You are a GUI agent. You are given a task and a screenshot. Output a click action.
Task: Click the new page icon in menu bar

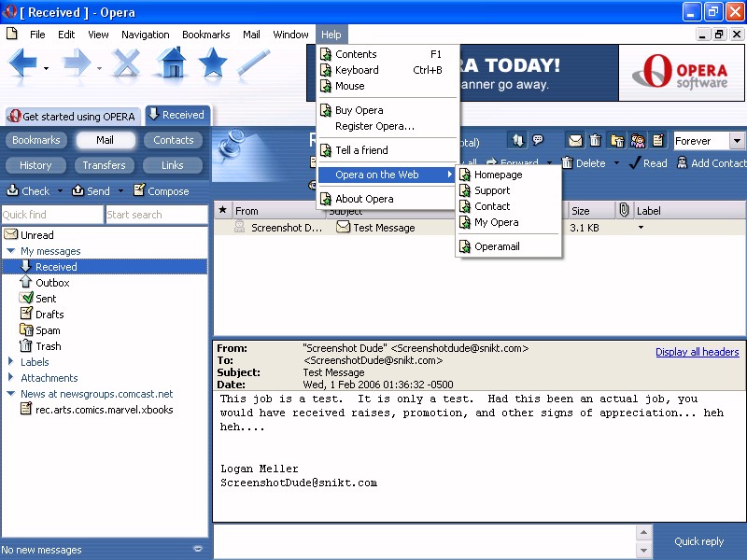click(12, 34)
